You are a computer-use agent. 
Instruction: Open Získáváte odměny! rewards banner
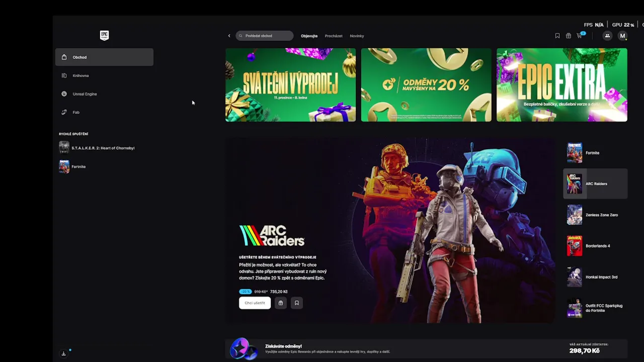point(426,349)
